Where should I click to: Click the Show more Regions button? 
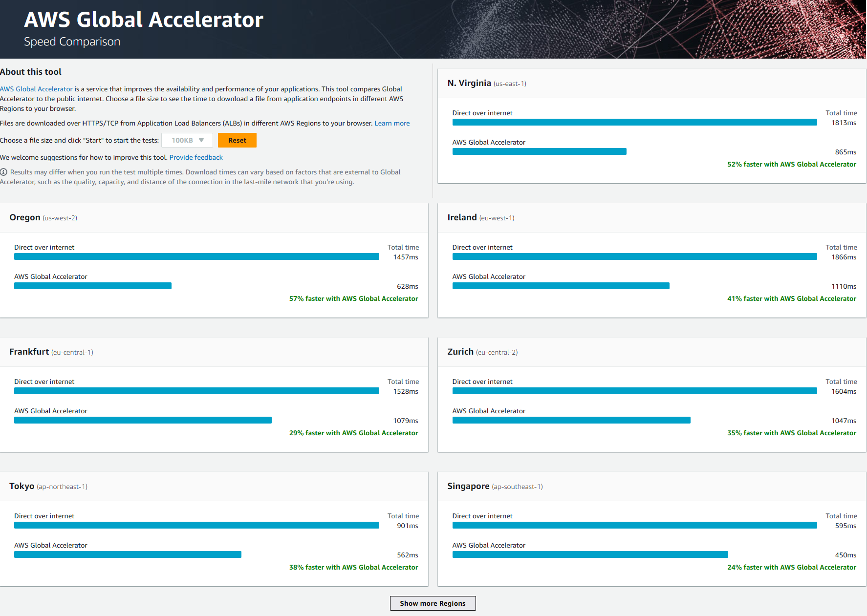pos(433,603)
